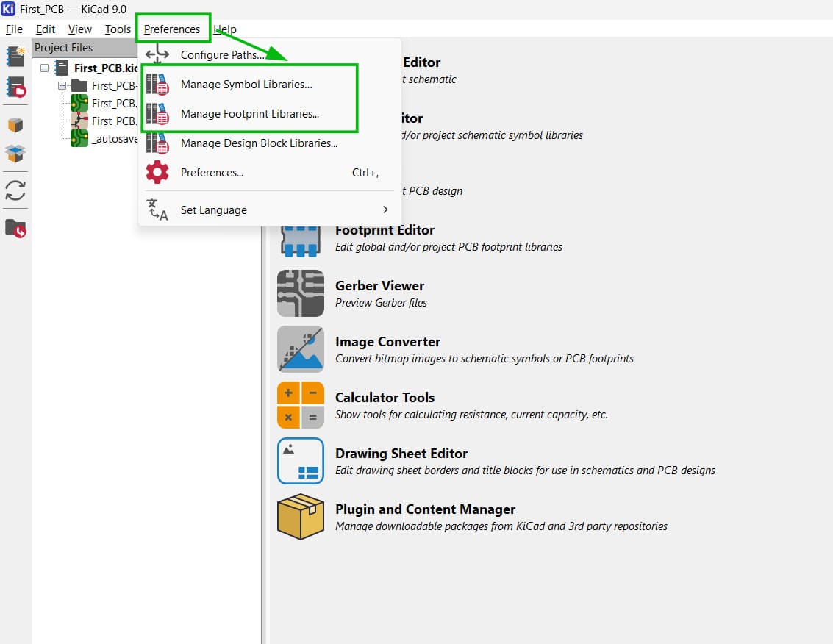The height and width of the screenshot is (644, 833).
Task: Open the Plugin and Content Manager icon
Action: [x=300, y=517]
